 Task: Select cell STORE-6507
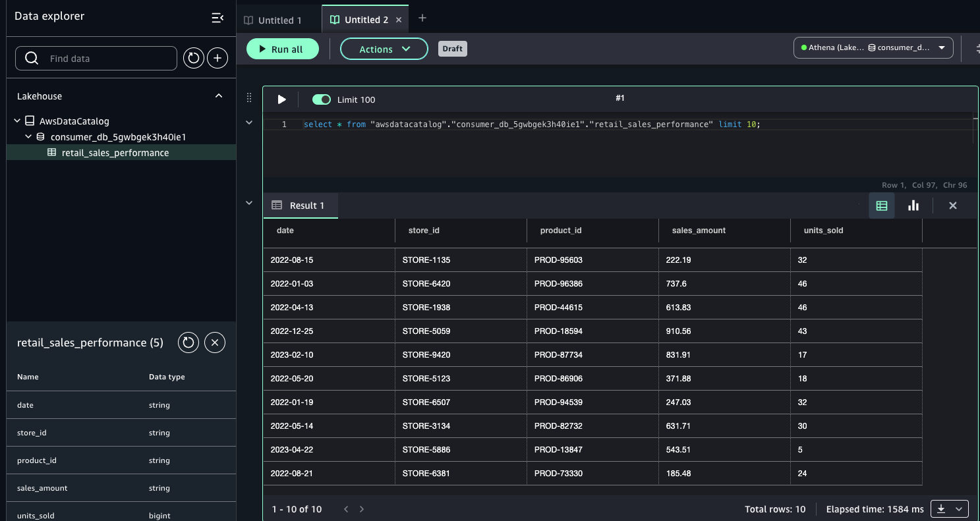pos(461,402)
